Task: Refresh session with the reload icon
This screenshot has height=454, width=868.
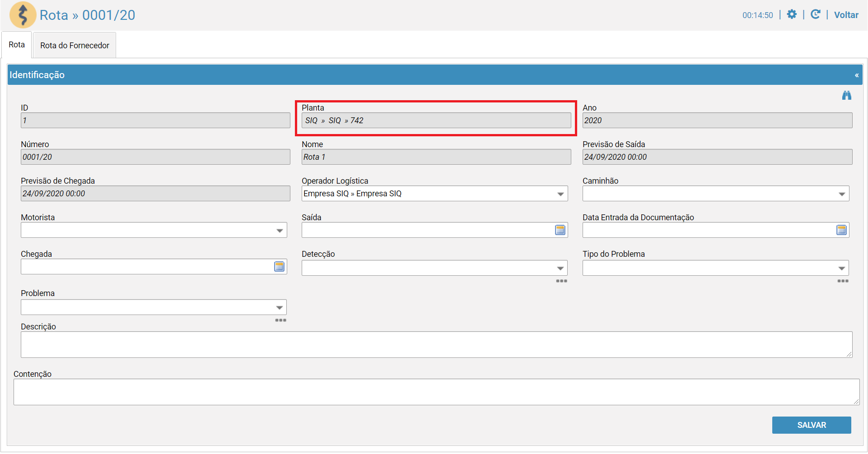Action: (x=815, y=14)
